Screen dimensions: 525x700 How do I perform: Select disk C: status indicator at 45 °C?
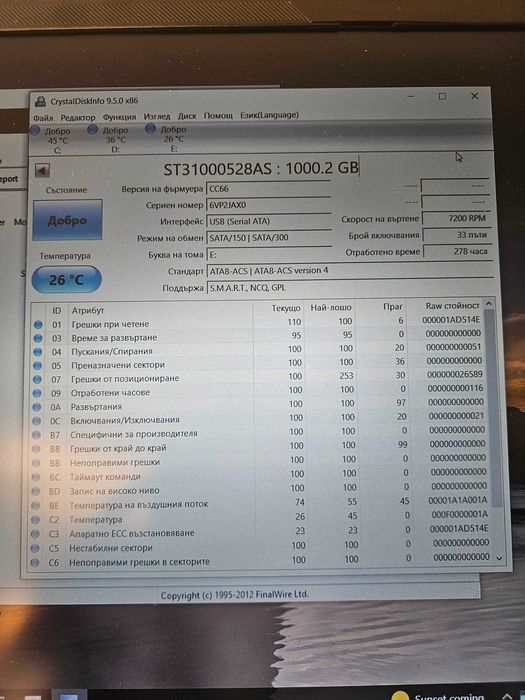click(51, 140)
